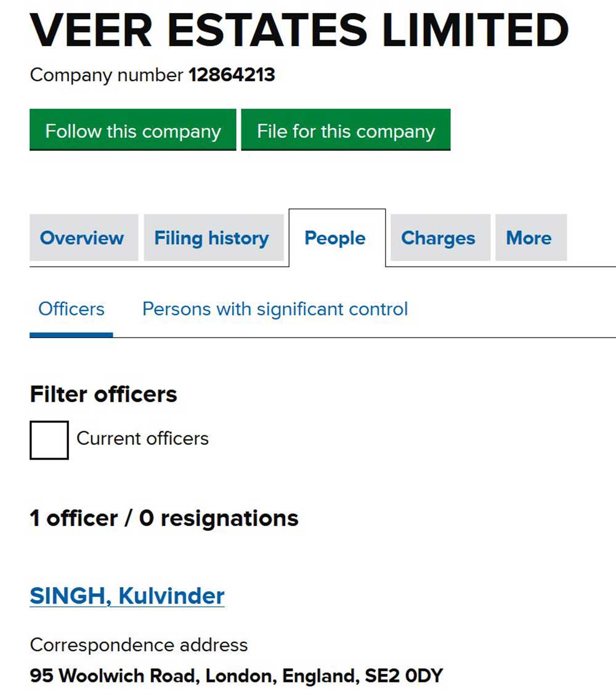The image size is (616, 696).
Task: Open the More tab
Action: 529,238
